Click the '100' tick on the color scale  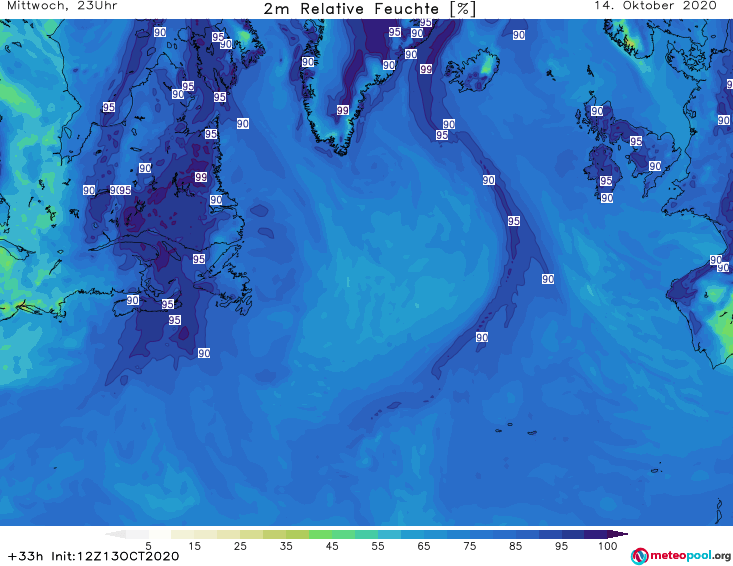point(607,545)
